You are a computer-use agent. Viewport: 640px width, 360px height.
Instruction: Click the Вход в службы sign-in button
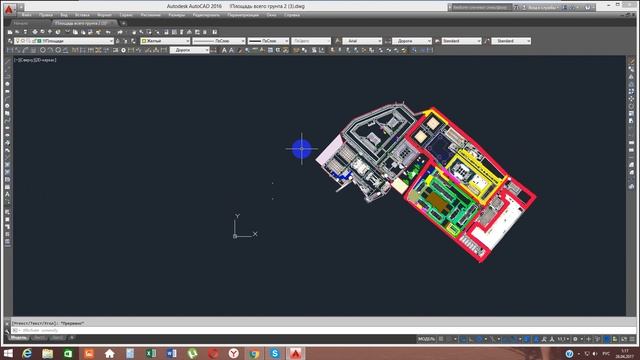click(x=543, y=7)
